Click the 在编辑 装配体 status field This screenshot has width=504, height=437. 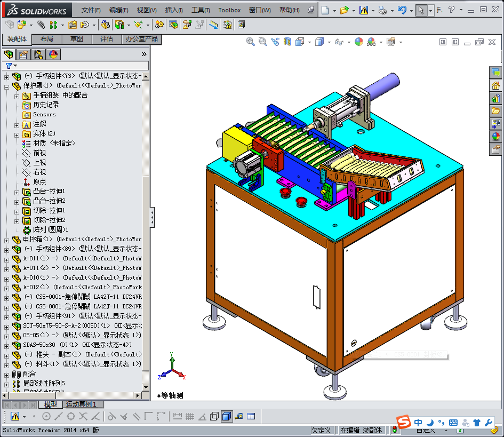pos(361,430)
